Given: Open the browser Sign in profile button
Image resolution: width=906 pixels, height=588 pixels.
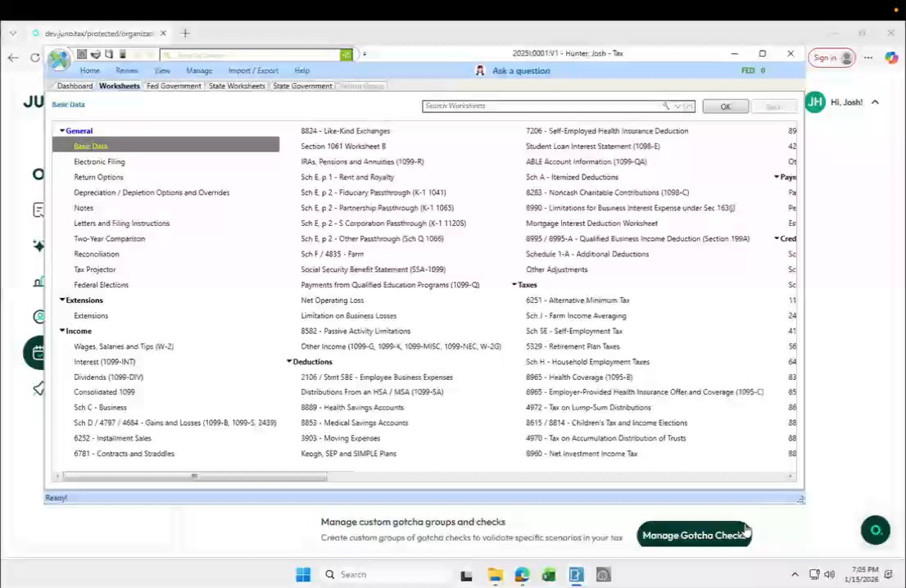Looking at the screenshot, I should coord(831,58).
